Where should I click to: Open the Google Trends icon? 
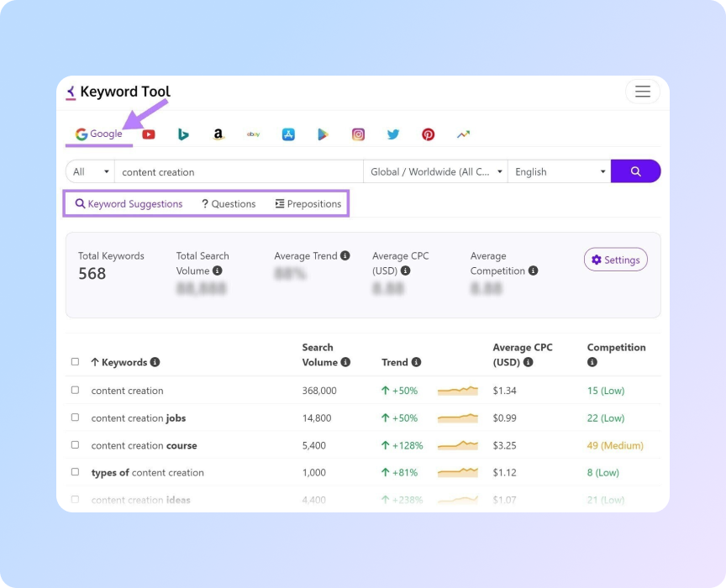pos(462,134)
